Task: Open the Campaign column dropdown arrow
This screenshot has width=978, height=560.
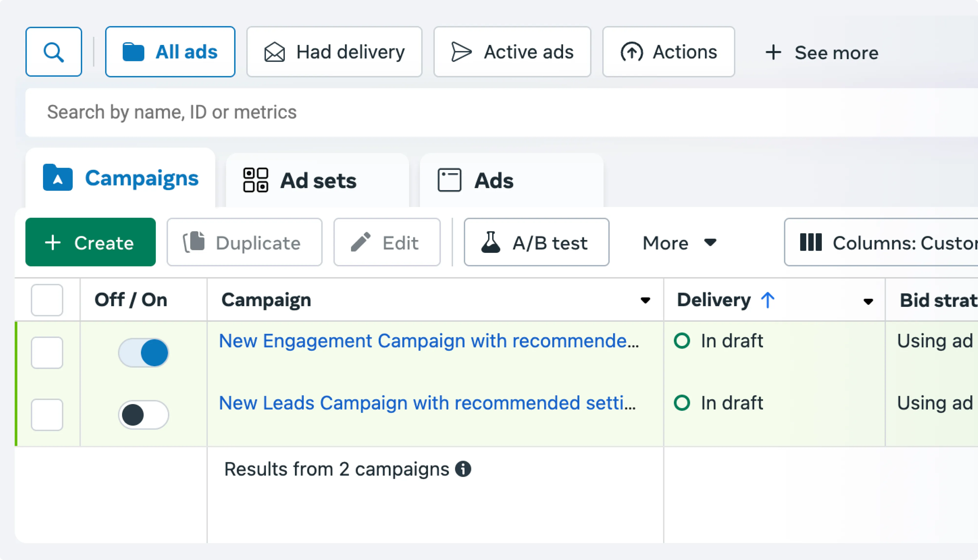Action: [645, 300]
